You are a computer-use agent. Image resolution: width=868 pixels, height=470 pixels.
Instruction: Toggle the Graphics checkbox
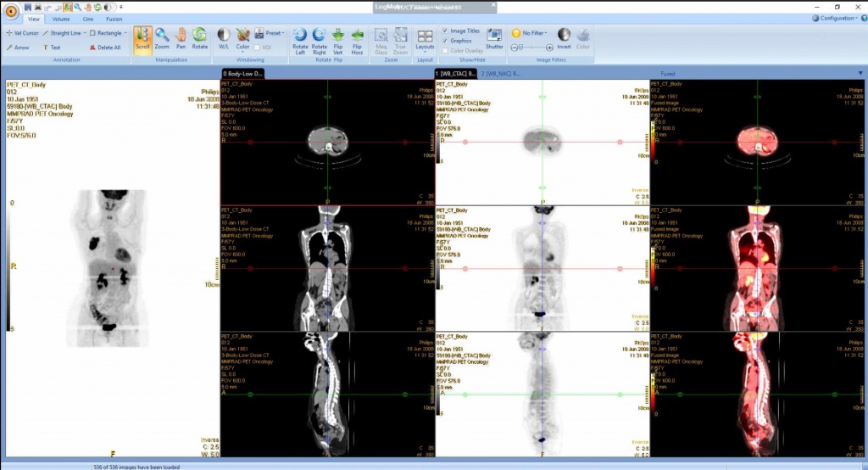tap(445, 41)
